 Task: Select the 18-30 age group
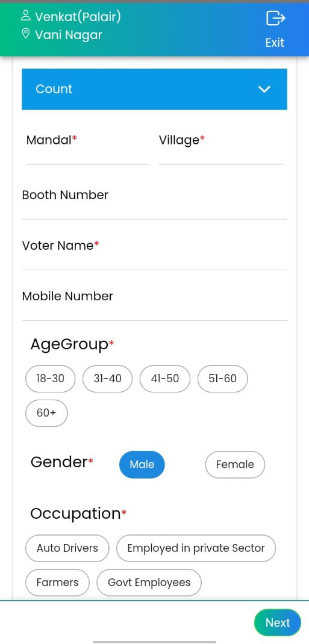point(51,379)
